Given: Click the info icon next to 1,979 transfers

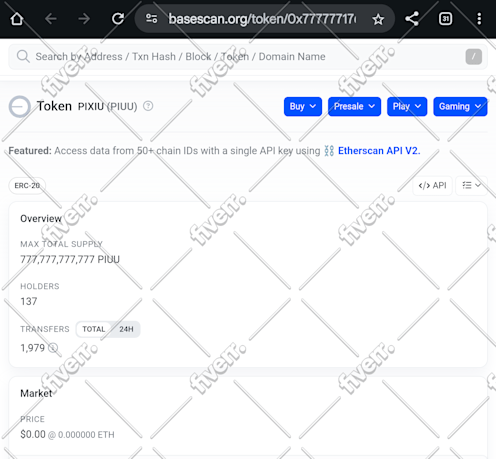Looking at the screenshot, I should (x=53, y=348).
